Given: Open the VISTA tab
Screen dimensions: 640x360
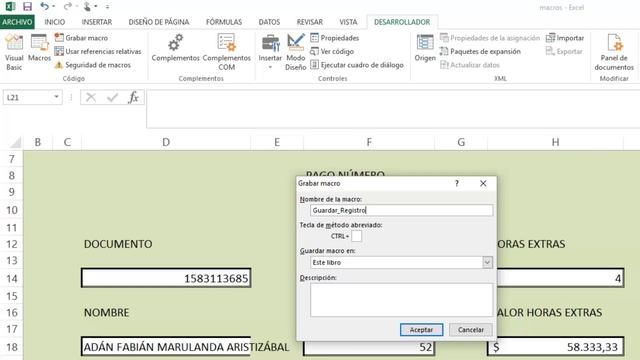Looking at the screenshot, I should [348, 22].
